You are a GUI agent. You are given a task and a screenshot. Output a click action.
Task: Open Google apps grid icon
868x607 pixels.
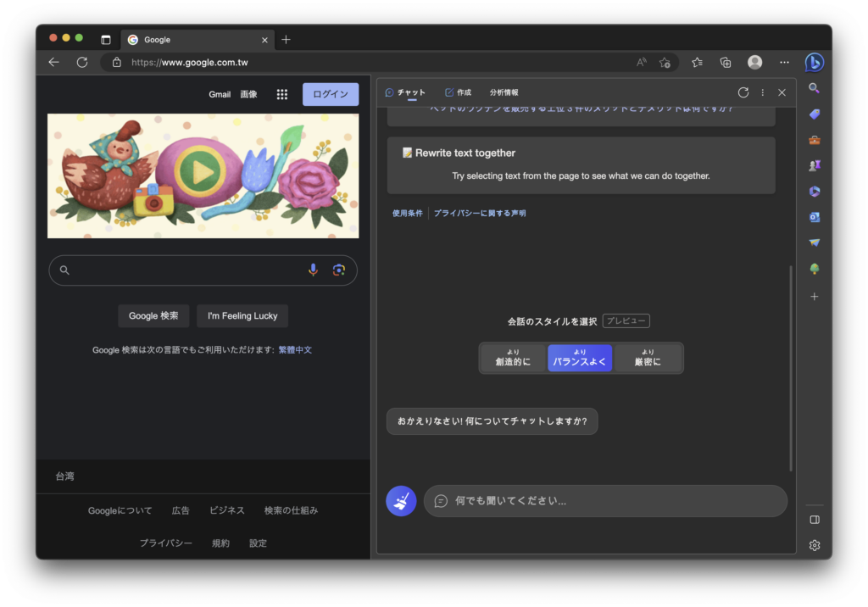281,94
